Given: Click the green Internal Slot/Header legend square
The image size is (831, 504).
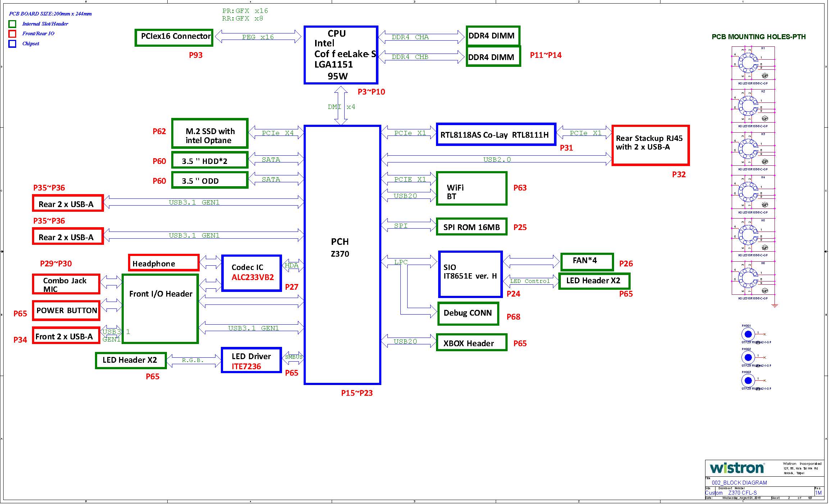Looking at the screenshot, I should [12, 24].
